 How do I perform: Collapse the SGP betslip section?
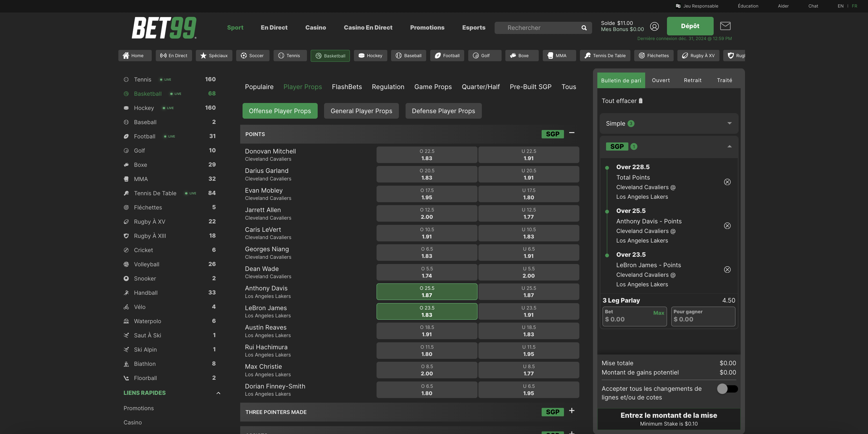coord(730,147)
